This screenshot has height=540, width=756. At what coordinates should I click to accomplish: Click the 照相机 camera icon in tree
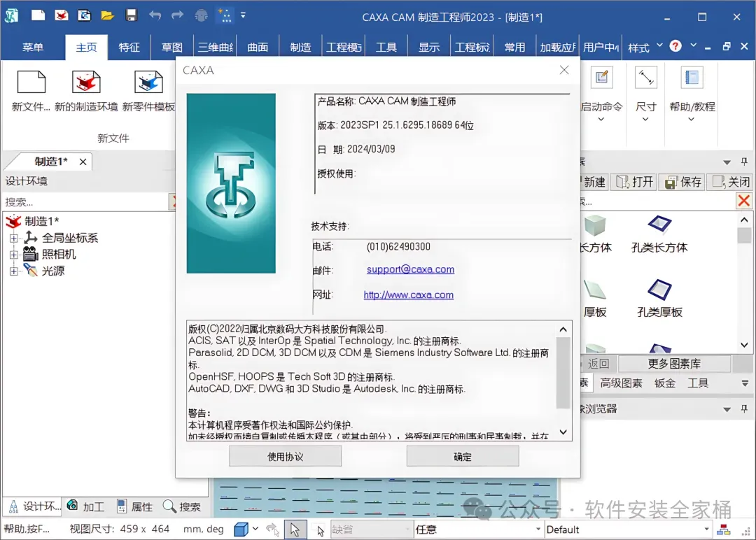[x=30, y=254]
